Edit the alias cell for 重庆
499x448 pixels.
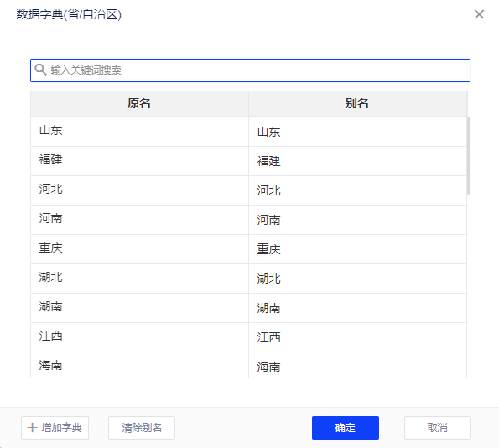(358, 249)
